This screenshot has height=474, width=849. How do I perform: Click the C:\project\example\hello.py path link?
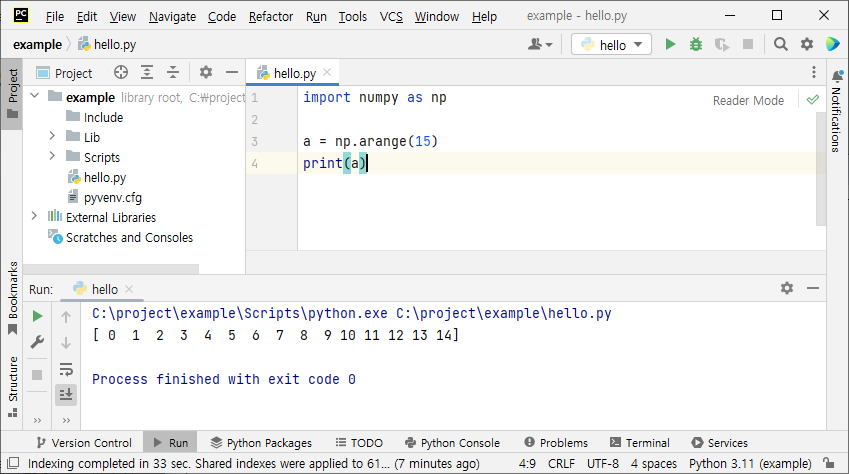(x=504, y=313)
